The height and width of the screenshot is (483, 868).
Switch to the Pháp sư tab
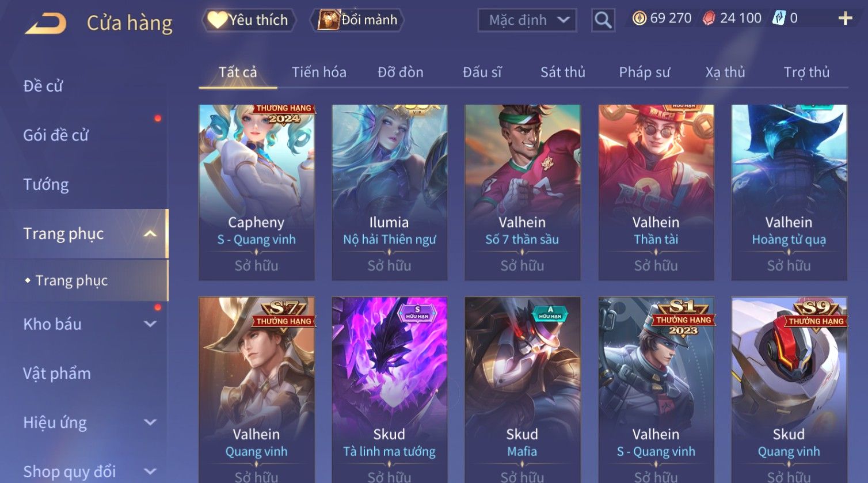644,72
